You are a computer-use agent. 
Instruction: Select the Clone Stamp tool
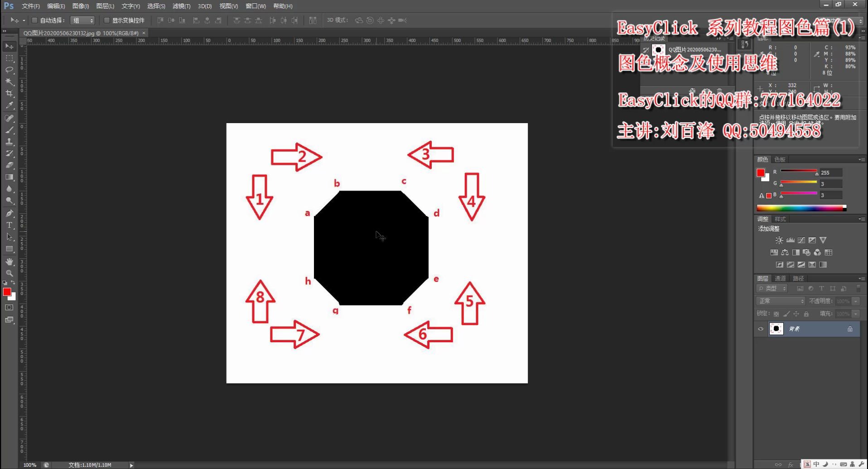(x=9, y=142)
